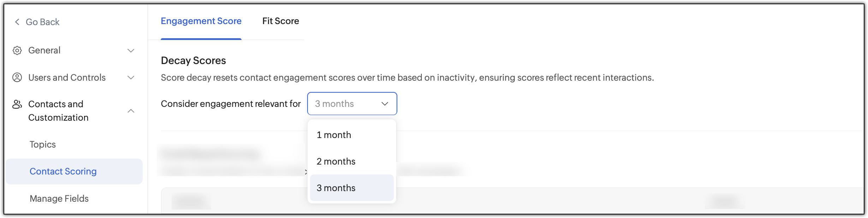The width and height of the screenshot is (868, 218).
Task: Select the 2 months option
Action: [x=352, y=161]
